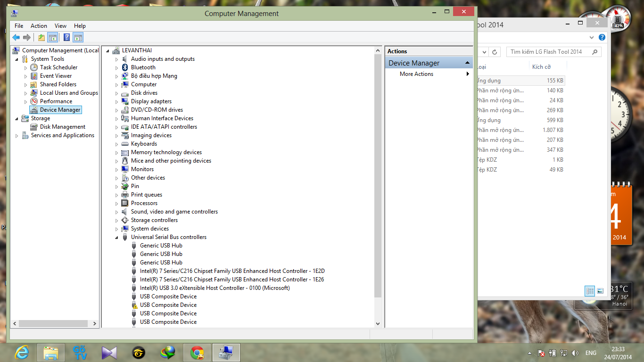Image resolution: width=644 pixels, height=362 pixels.
Task: Click the gray Forward arrow toolbar icon
Action: tap(27, 38)
